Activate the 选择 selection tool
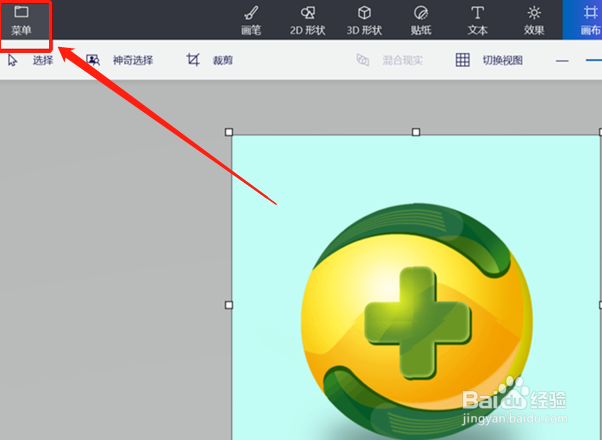 [30, 60]
